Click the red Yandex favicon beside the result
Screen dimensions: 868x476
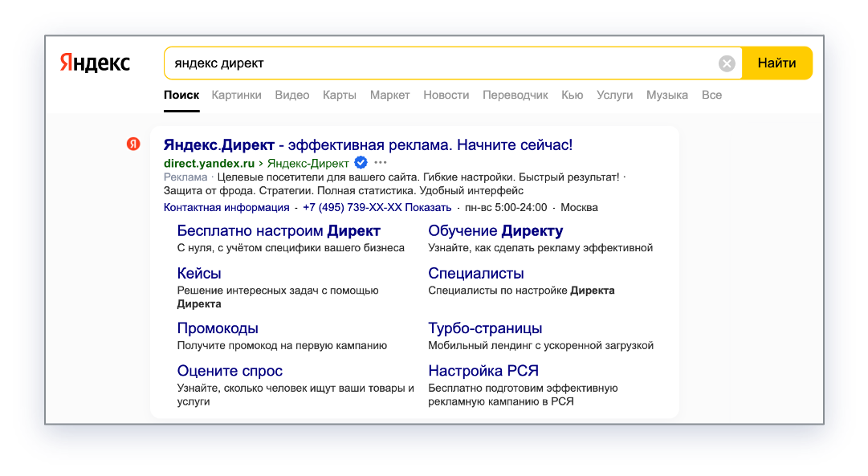point(133,144)
